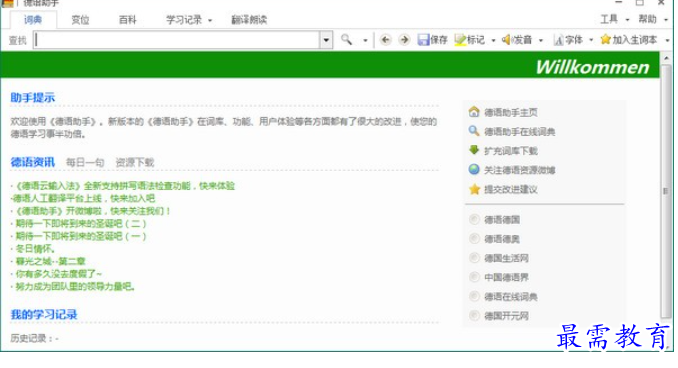The height and width of the screenshot is (368, 678).
Task: Open news link 德语人工翻译平台上线
Action: (83, 198)
